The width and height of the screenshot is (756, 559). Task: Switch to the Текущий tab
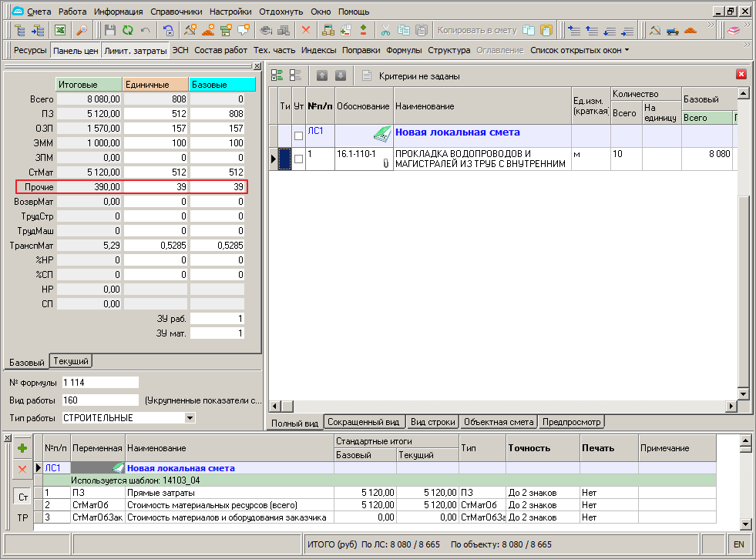coord(70,361)
